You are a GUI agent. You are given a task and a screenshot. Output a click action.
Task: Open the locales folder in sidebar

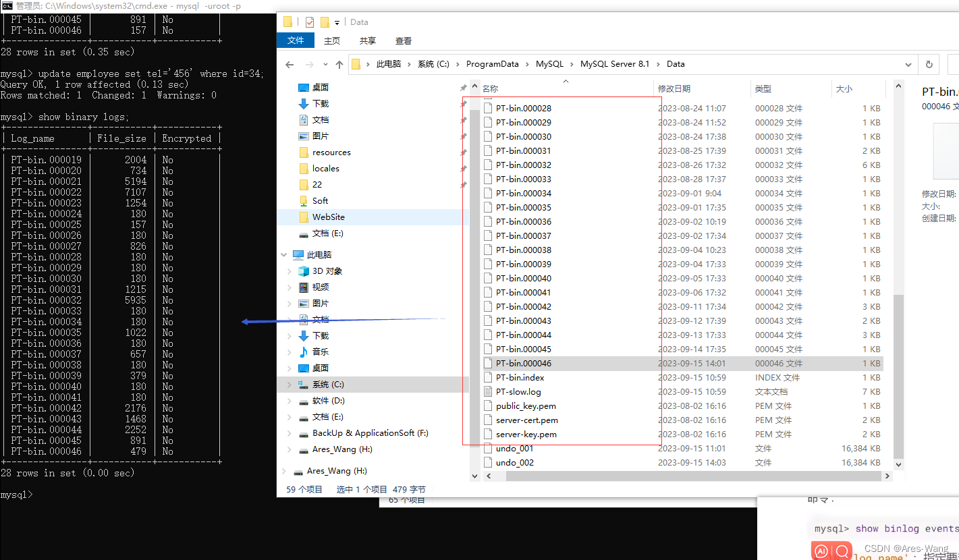[x=326, y=168]
